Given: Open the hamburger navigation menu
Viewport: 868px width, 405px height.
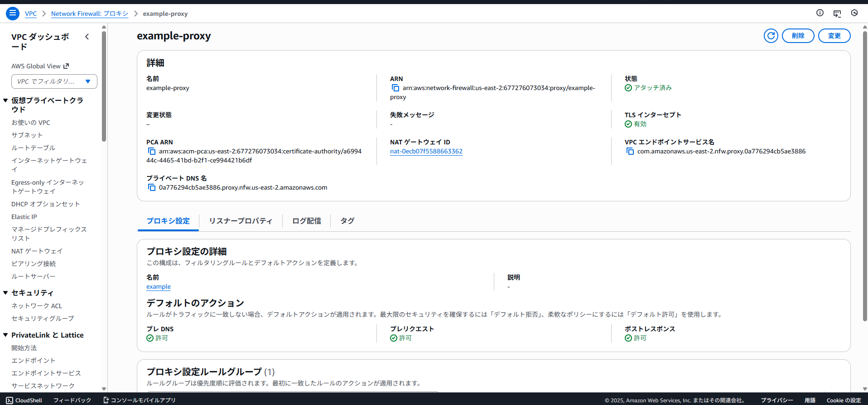Looking at the screenshot, I should (13, 14).
